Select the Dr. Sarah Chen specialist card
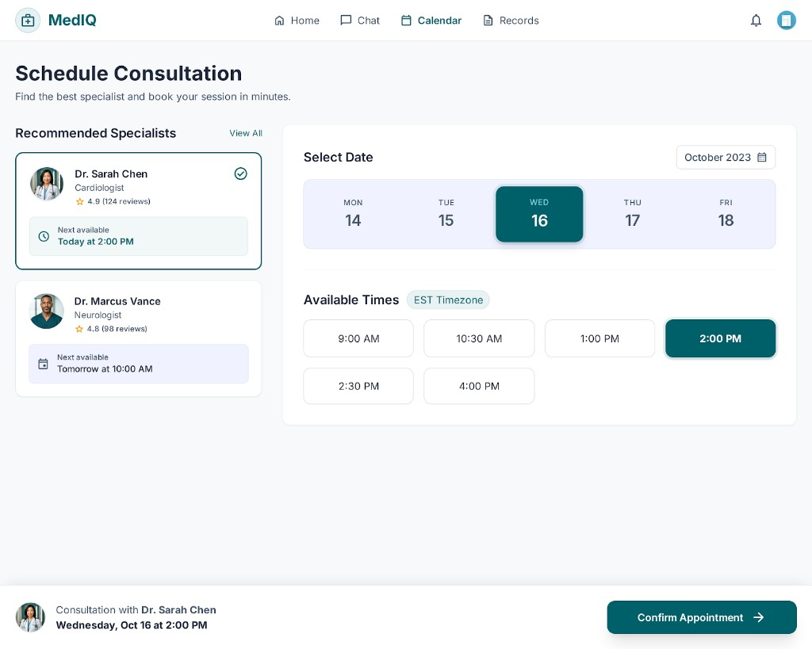 tap(138, 211)
